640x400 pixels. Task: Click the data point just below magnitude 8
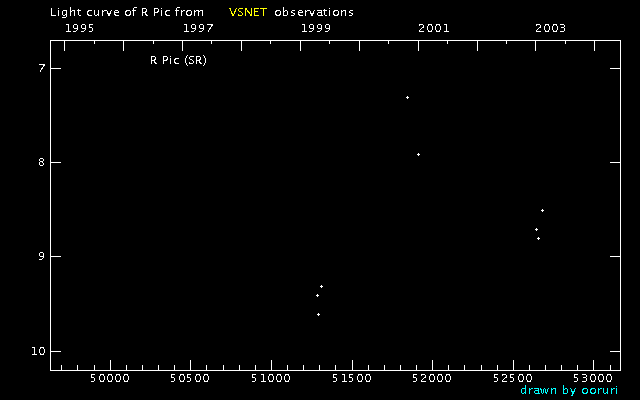pos(418,154)
